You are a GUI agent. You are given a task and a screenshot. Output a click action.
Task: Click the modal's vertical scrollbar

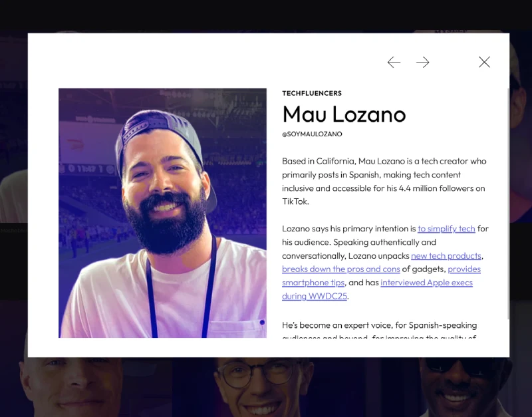[x=508, y=200]
